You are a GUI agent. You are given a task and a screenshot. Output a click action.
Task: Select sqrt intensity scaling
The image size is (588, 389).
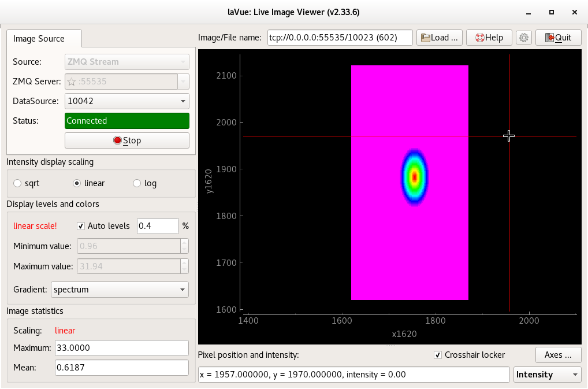click(x=17, y=183)
